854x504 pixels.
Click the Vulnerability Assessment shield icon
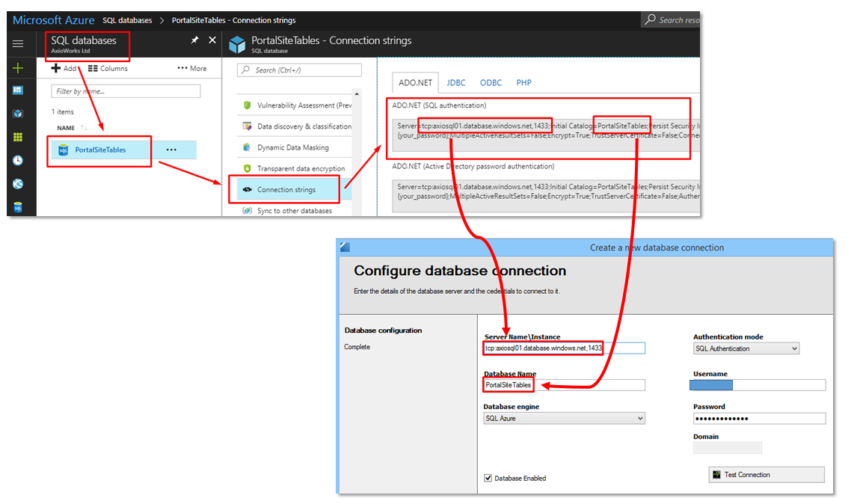tap(248, 105)
